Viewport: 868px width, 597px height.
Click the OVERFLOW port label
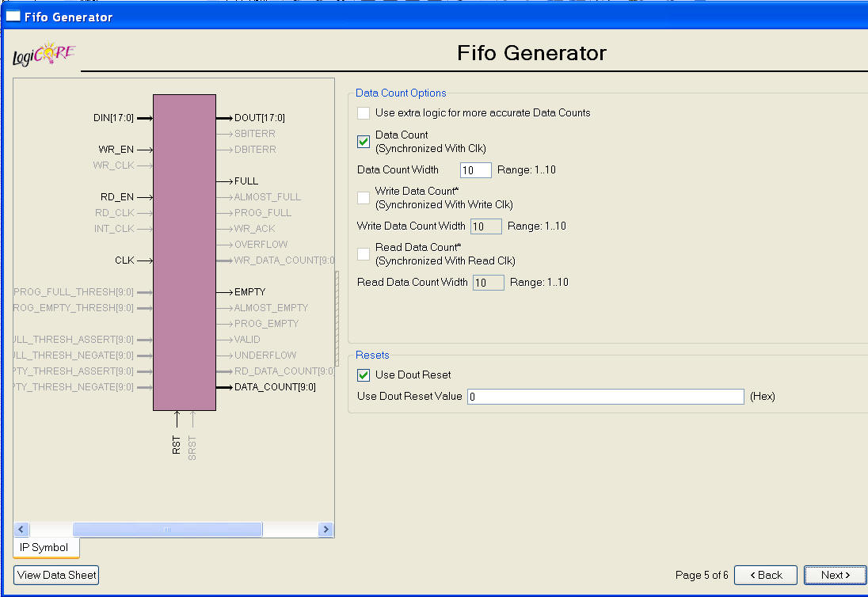(261, 245)
